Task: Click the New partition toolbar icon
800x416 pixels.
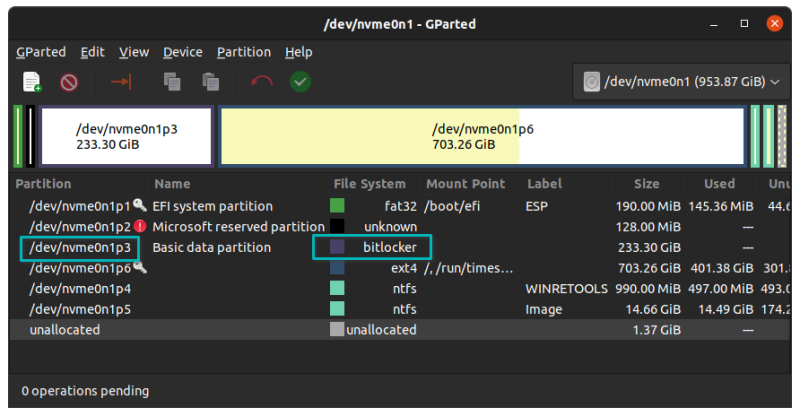Action: (32, 82)
